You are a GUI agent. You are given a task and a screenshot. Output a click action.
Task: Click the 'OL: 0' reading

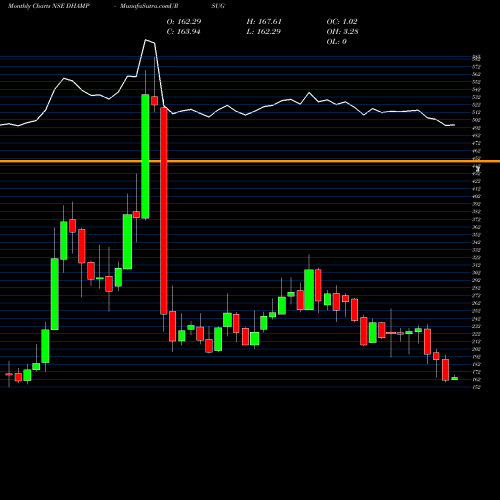click(x=336, y=41)
